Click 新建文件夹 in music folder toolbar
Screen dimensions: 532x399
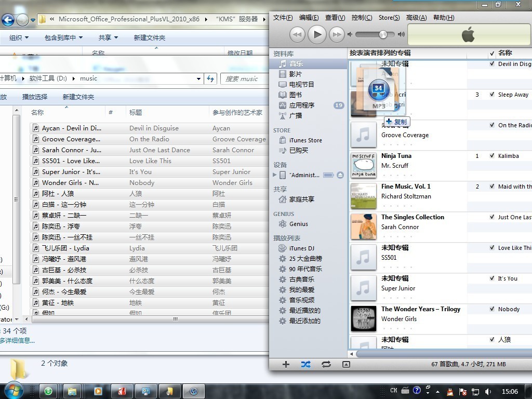pyautogui.click(x=78, y=97)
